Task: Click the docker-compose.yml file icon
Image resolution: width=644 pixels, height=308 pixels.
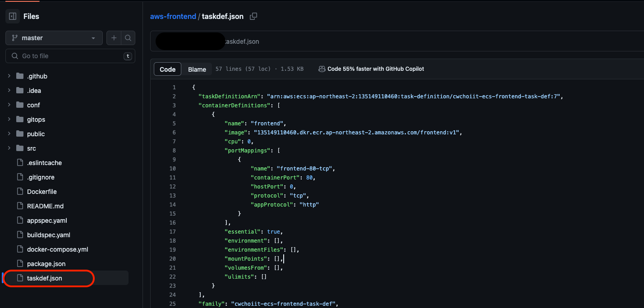Action: [19, 249]
